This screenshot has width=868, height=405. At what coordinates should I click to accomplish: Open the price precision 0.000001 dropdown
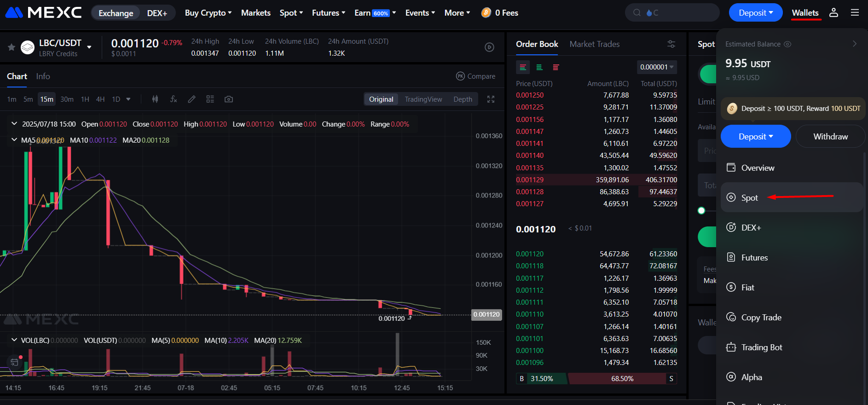[657, 67]
